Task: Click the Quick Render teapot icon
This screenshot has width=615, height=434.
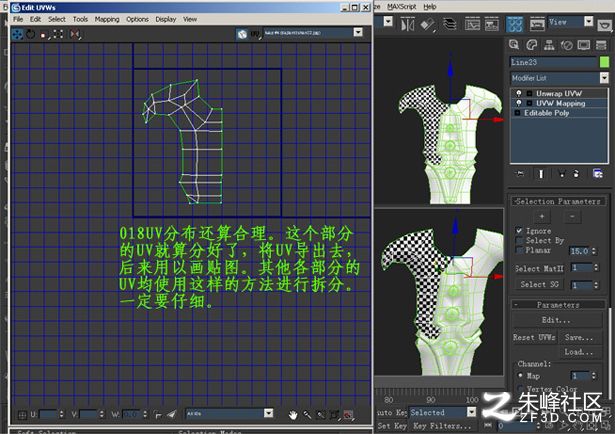Action: 605,25
